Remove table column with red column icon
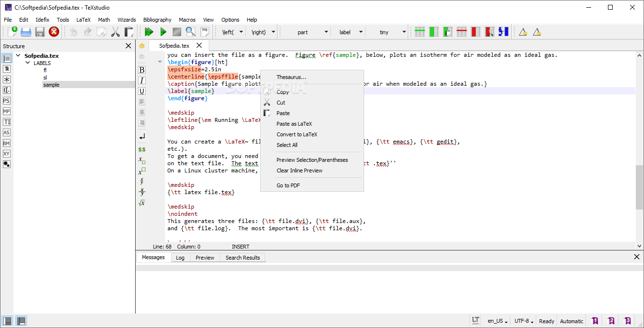Viewport: 644px width, 328px height. click(x=476, y=32)
